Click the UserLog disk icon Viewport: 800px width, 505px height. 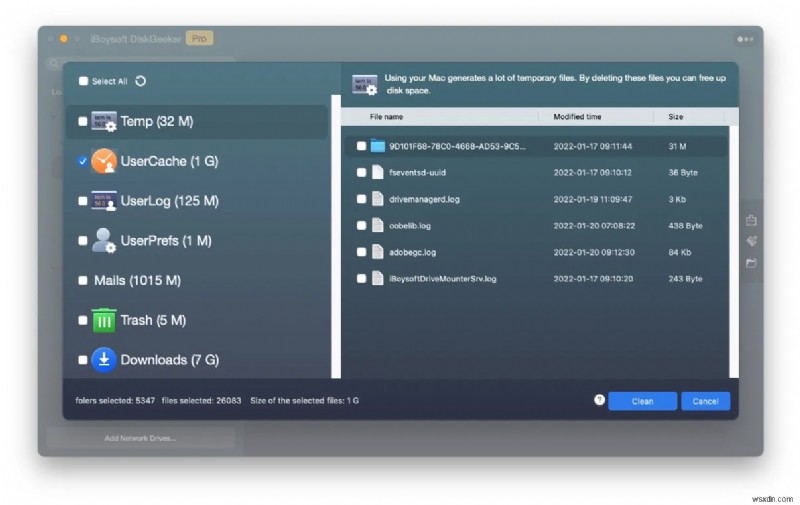pyautogui.click(x=104, y=201)
